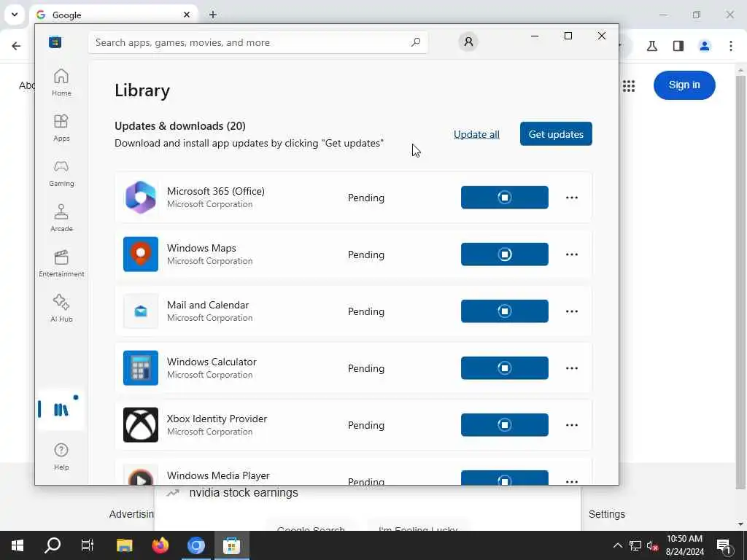Stop the Mail and Calendar pending update
747x560 pixels.
[x=505, y=311]
